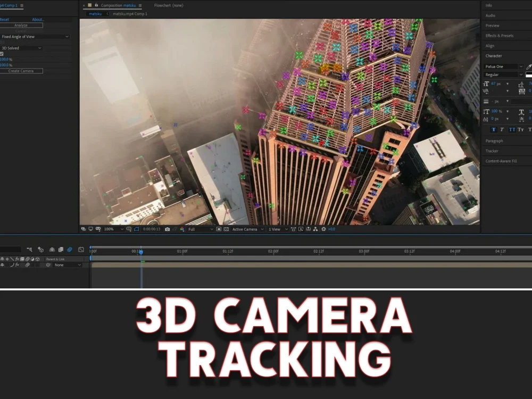Click the current time 0:00:00:13 field
The width and height of the screenshot is (532, 399).
click(152, 229)
